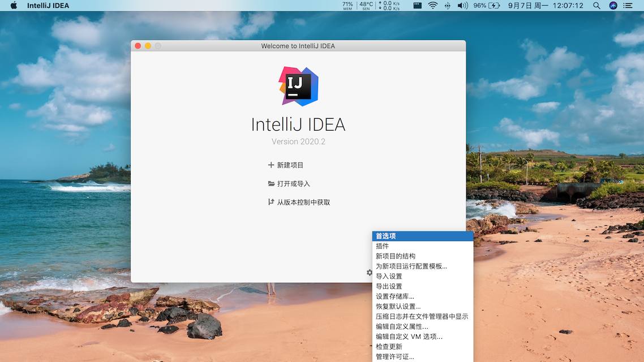Open the Wi-Fi status icon
Viewport: 644px width, 362px height.
432,5
